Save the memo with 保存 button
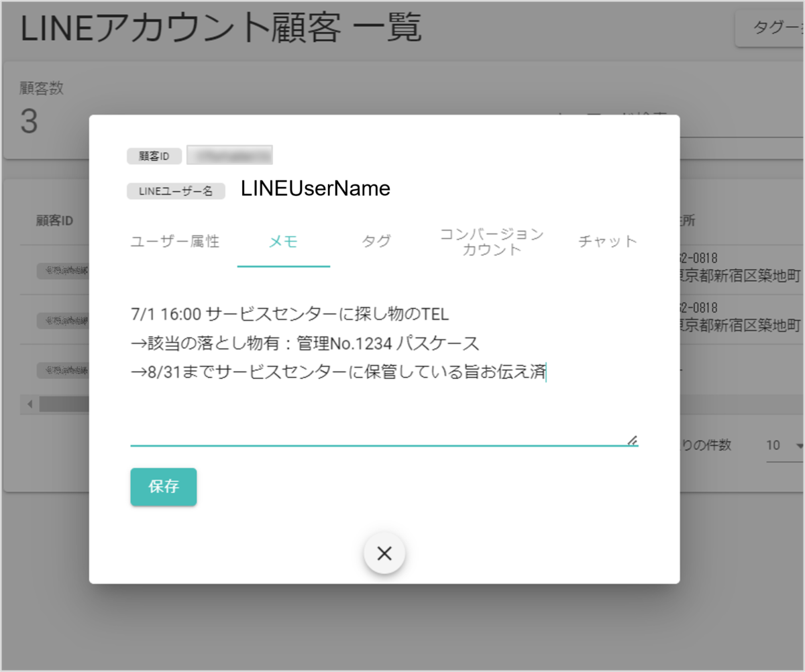Viewport: 805px width, 672px height. click(164, 487)
